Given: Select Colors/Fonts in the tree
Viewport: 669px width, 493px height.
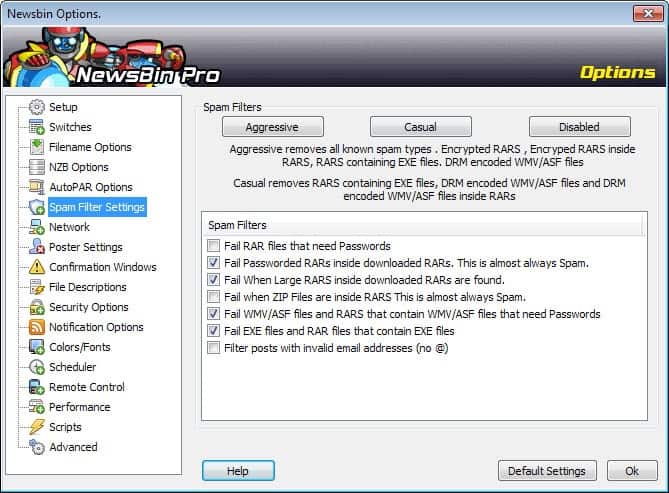Looking at the screenshot, I should pos(80,347).
